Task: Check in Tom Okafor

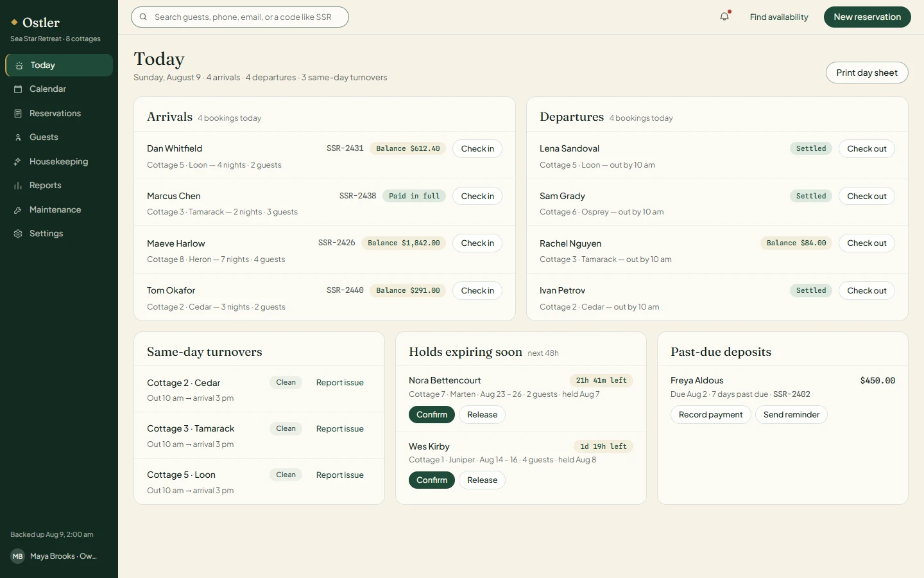Action: [477, 291]
